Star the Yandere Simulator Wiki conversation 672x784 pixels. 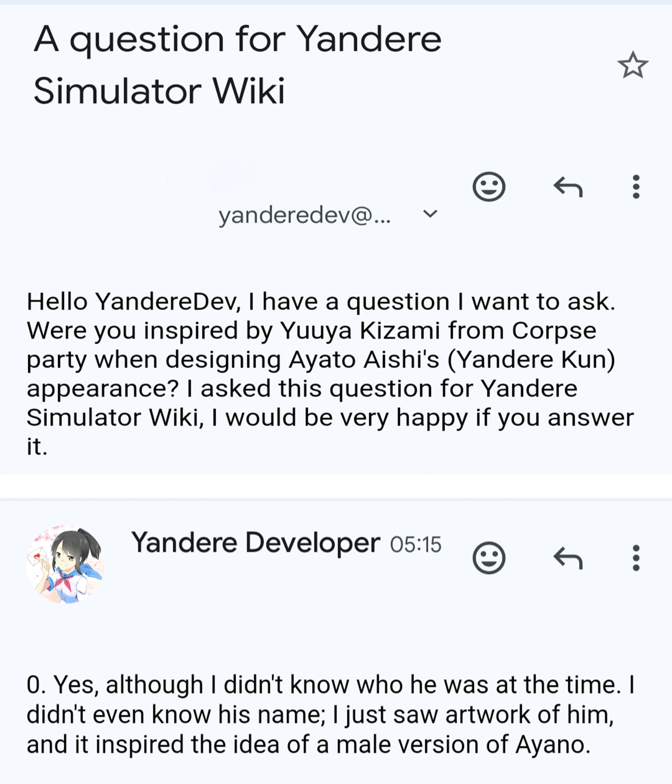click(x=633, y=65)
